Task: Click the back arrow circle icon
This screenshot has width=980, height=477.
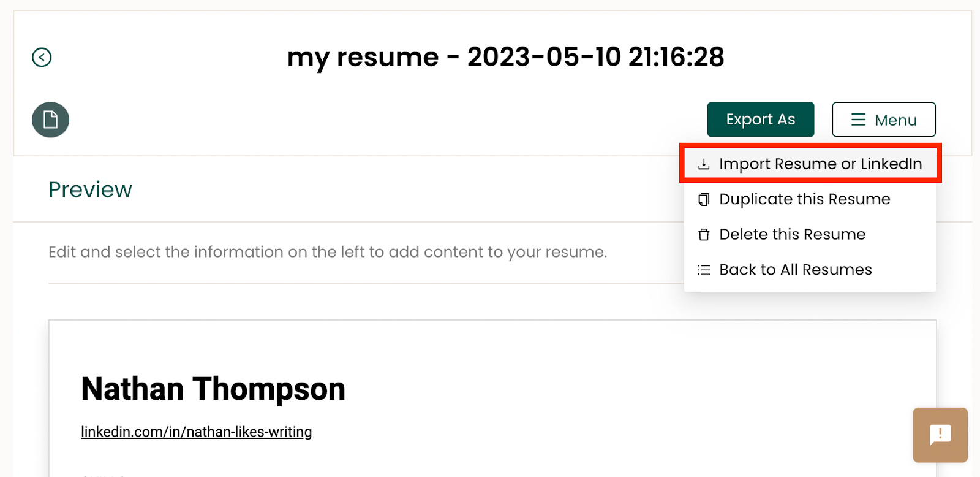Action: coord(41,57)
